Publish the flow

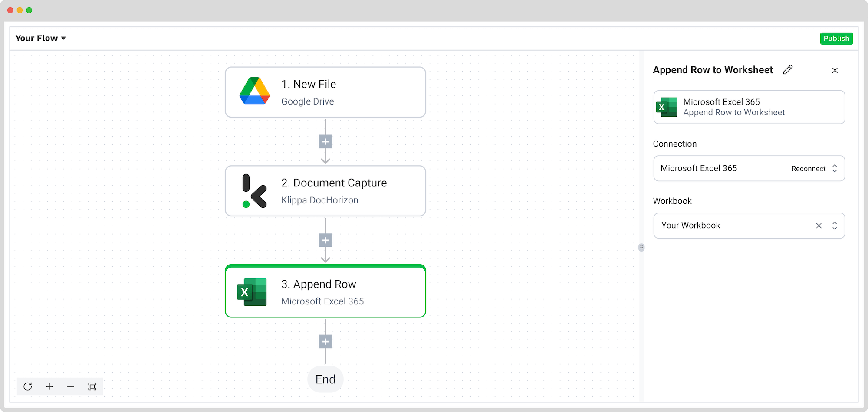coord(836,38)
